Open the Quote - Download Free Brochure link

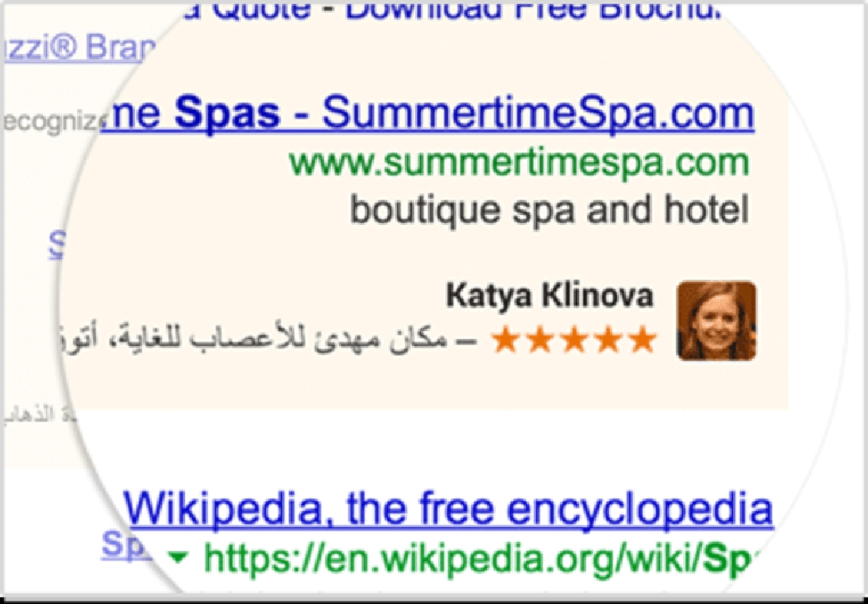(x=467, y=12)
